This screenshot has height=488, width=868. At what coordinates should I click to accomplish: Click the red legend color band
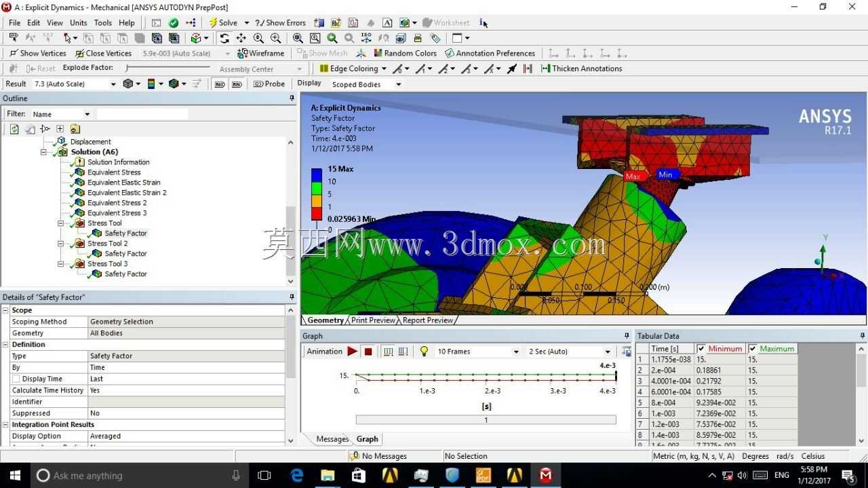317,213
